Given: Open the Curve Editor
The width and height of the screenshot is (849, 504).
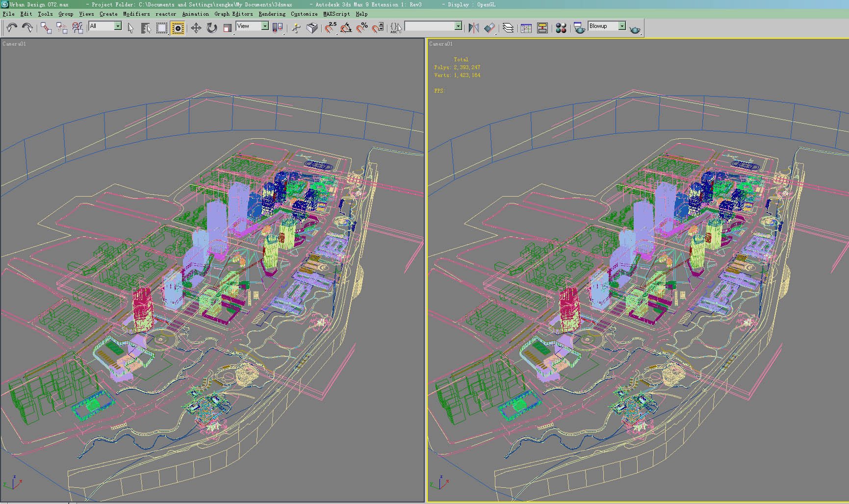Looking at the screenshot, I should click(x=526, y=28).
